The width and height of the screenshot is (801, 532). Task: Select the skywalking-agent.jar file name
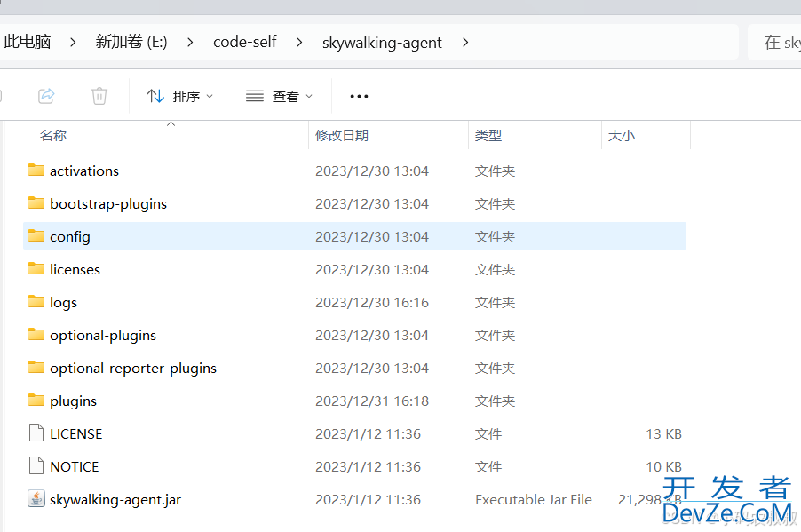pos(115,500)
